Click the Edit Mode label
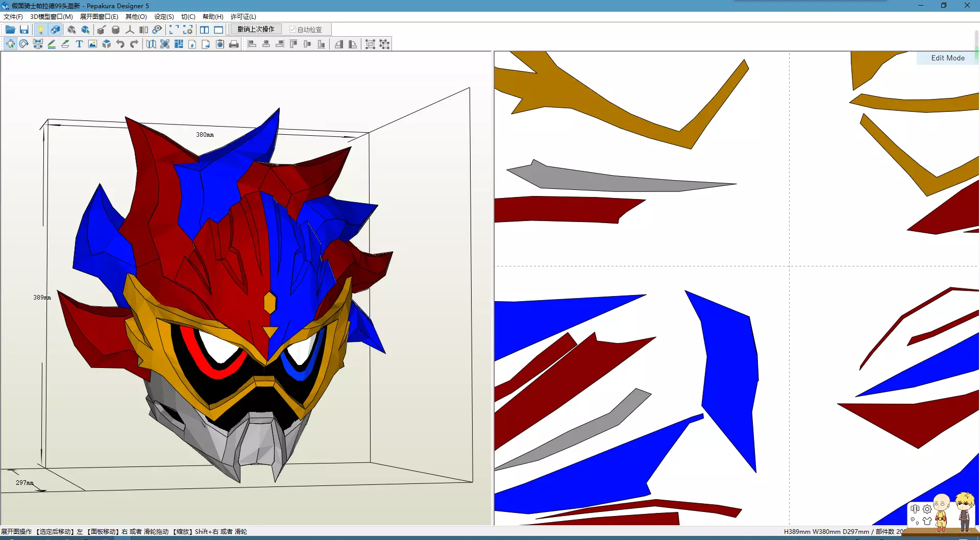The image size is (980, 540). point(948,58)
